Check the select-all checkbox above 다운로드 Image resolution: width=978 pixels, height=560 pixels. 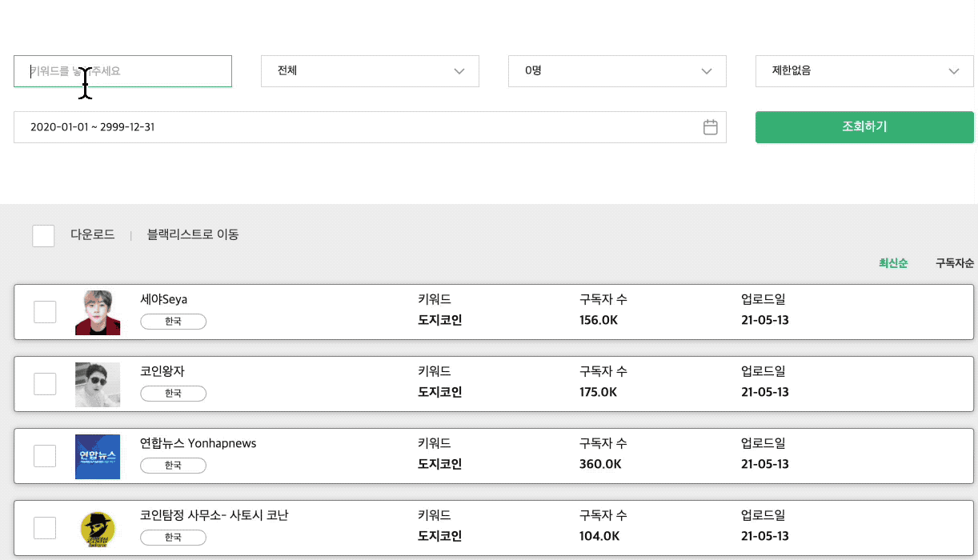43,236
